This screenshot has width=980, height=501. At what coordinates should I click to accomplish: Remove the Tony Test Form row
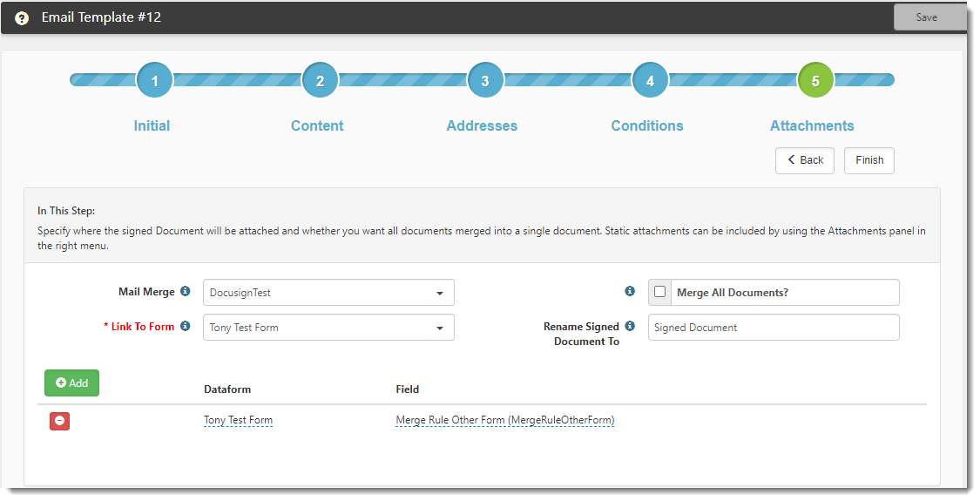click(60, 421)
